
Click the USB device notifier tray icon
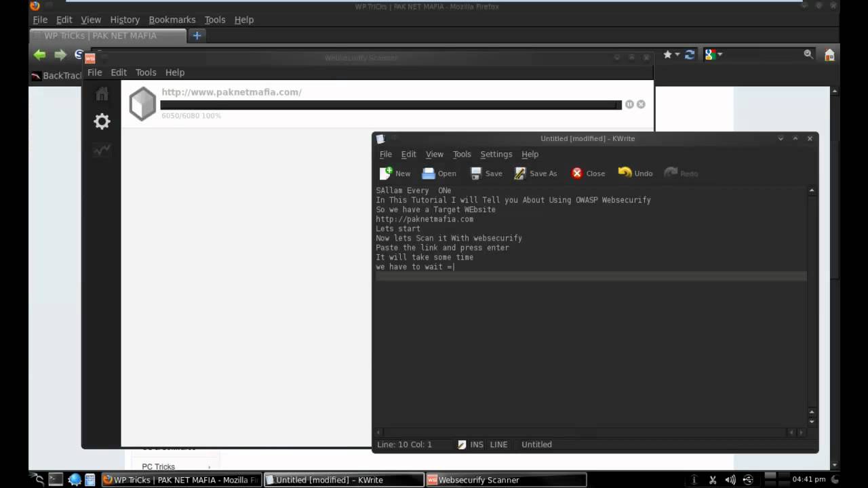(747, 480)
